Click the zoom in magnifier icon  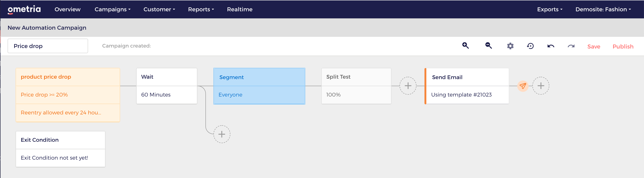click(465, 46)
